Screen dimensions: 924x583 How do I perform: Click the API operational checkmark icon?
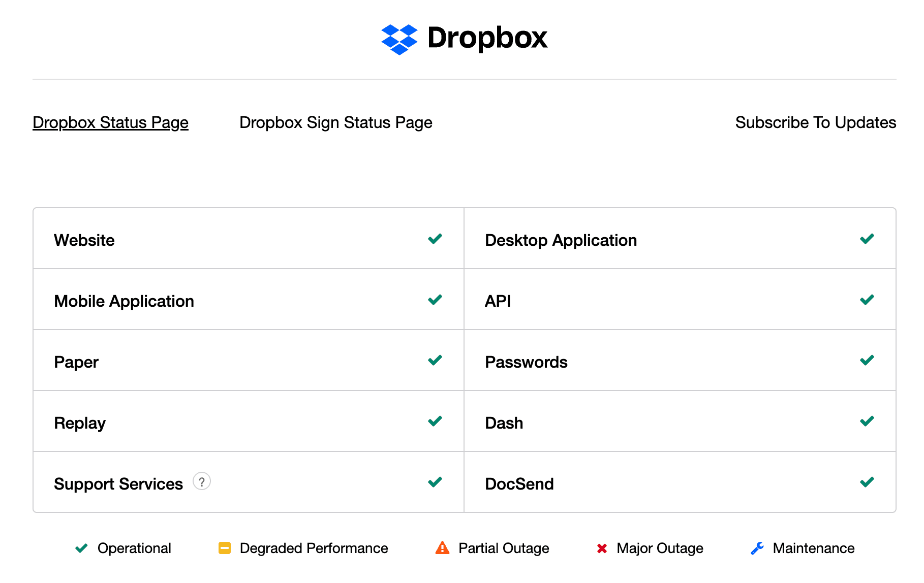pyautogui.click(x=867, y=300)
